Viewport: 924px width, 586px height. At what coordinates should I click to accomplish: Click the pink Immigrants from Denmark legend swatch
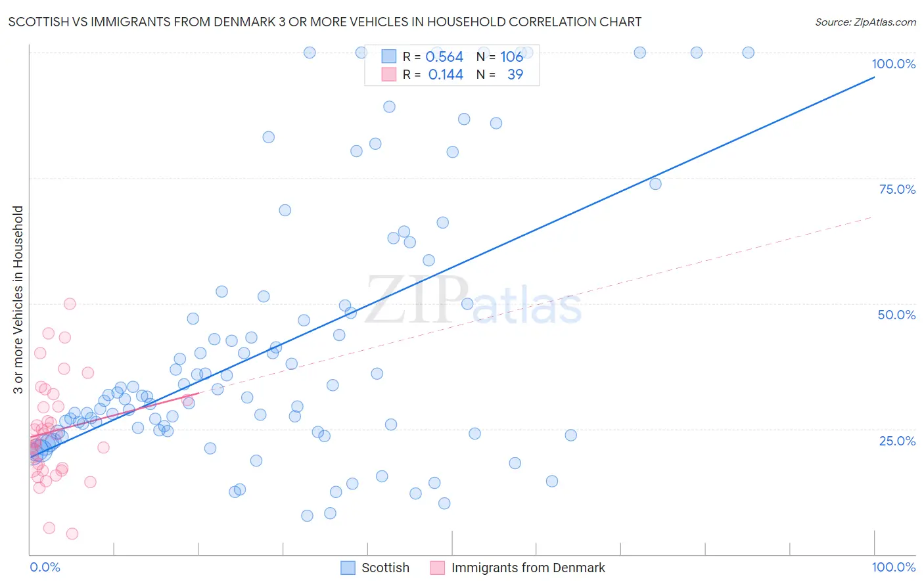click(438, 568)
